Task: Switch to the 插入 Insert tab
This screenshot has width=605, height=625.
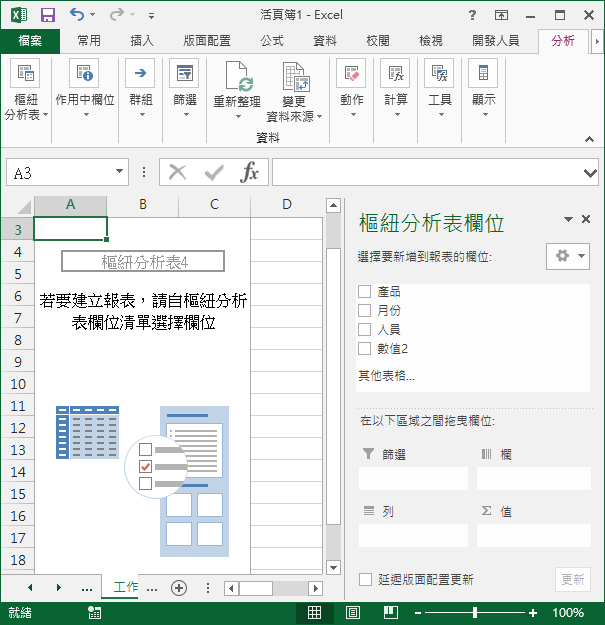Action: [x=142, y=40]
